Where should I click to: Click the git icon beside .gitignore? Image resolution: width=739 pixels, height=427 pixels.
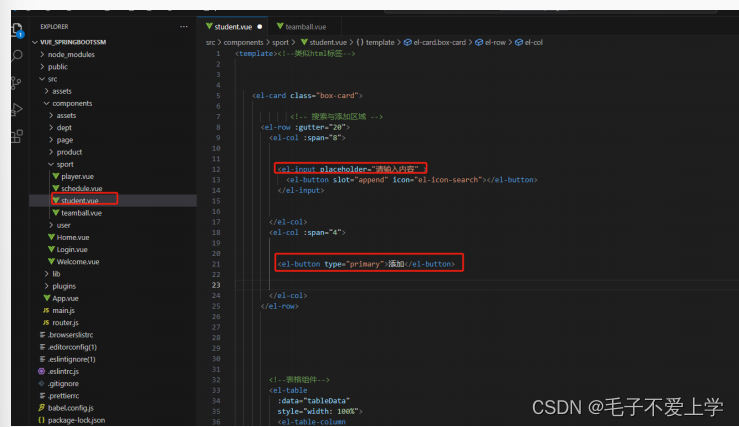[x=41, y=384]
